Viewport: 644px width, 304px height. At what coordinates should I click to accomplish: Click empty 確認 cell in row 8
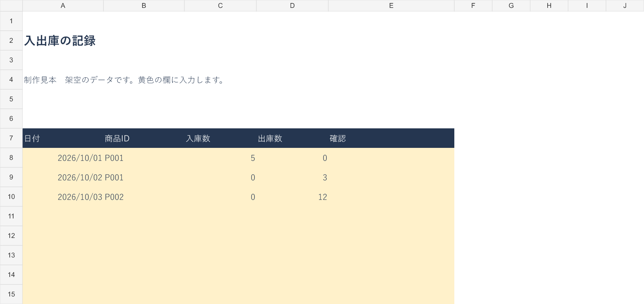391,158
